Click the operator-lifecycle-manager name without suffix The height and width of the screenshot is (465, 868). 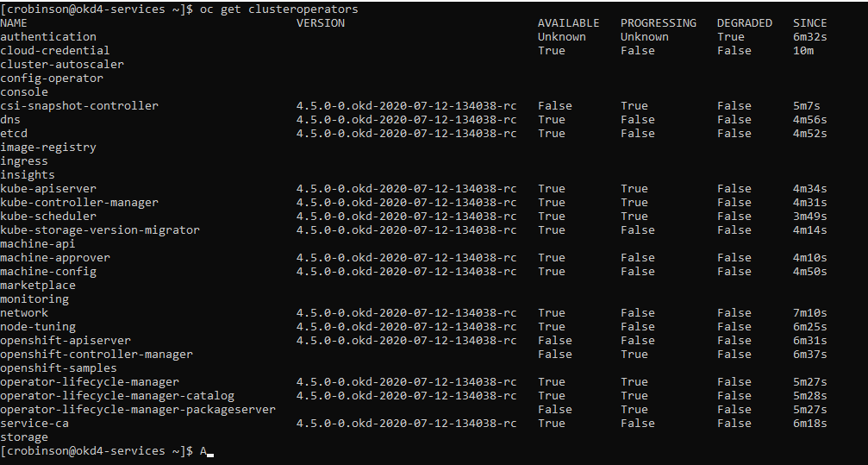tap(90, 382)
